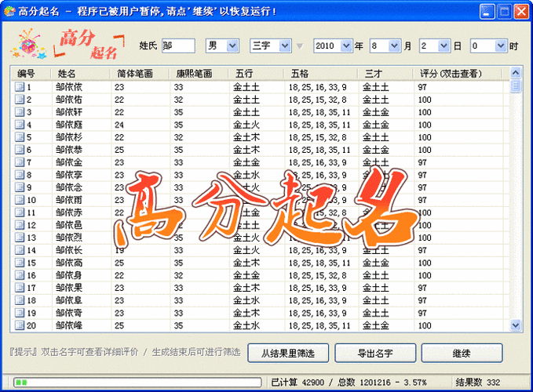Image resolution: width=533 pixels, height=392 pixels.
Task: Click the row icon for entry 5
Action: pos(20,137)
